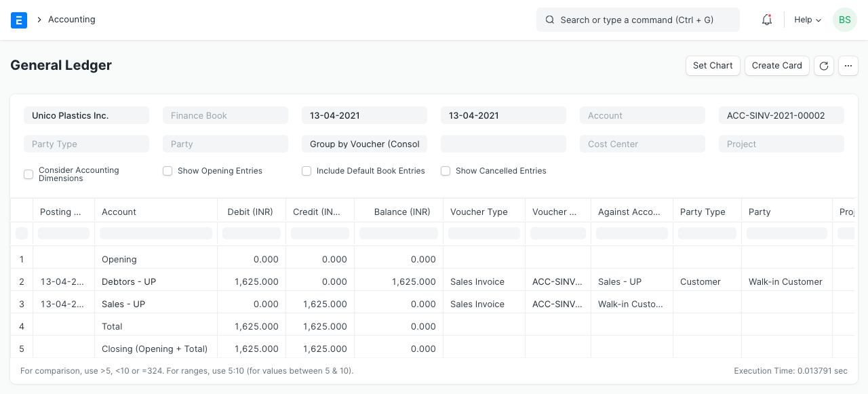
Task: Click the search magnifier icon
Action: click(x=550, y=20)
